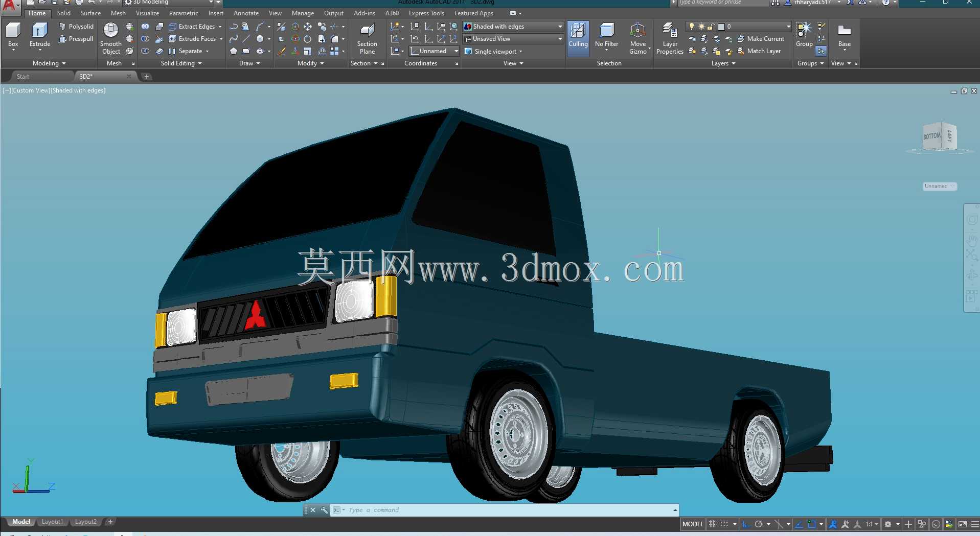This screenshot has height=536, width=980.
Task: Toggle 2D Object Snap in status bar
Action: pyautogui.click(x=811, y=524)
